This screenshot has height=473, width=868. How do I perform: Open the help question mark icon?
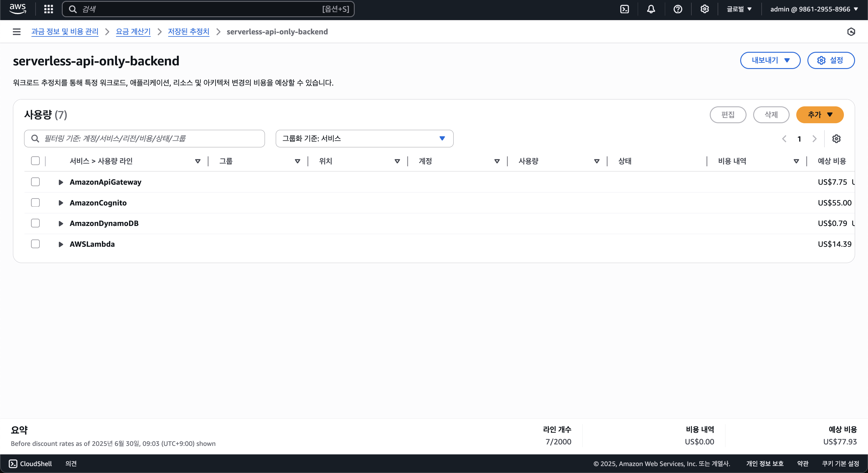(x=678, y=9)
